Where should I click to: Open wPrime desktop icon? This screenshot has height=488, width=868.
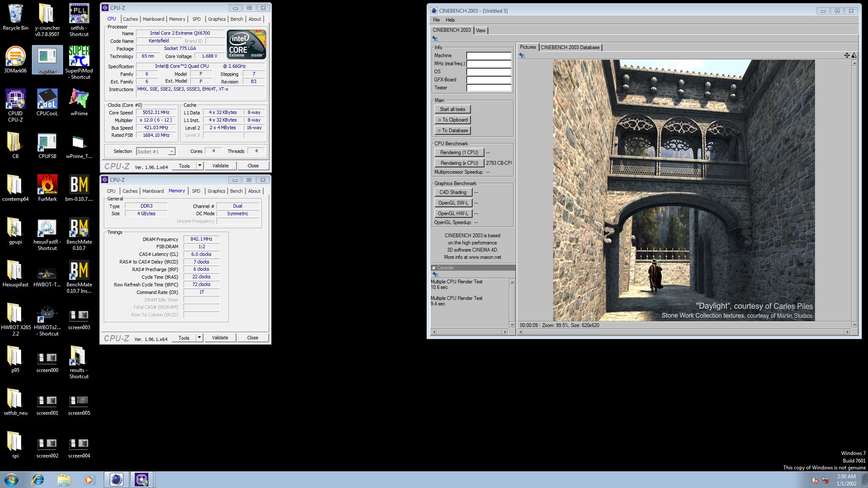79,102
